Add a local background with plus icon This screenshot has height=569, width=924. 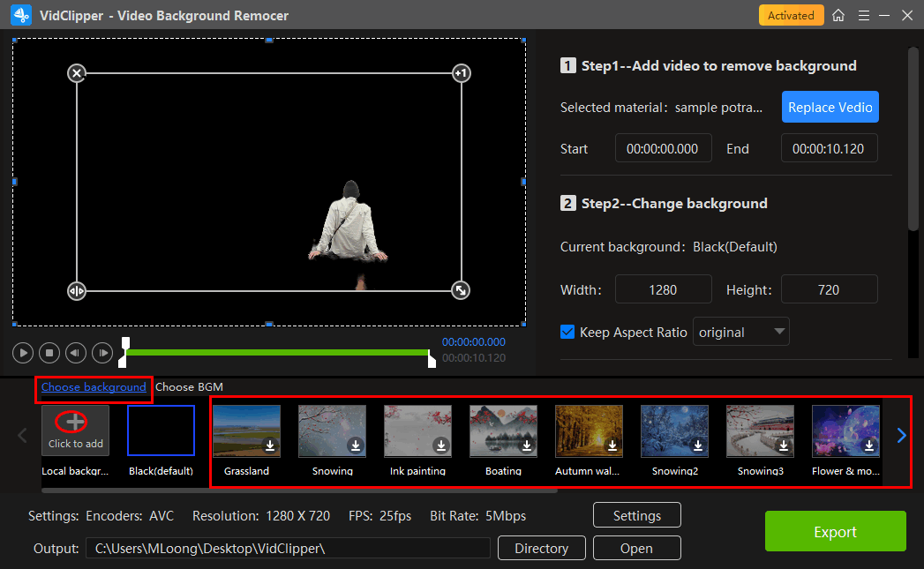pyautogui.click(x=76, y=423)
